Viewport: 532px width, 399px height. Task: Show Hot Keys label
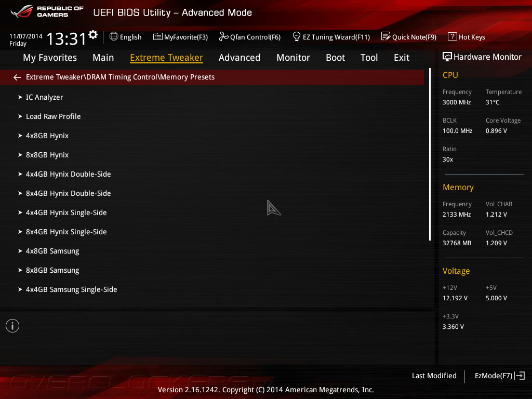tap(472, 37)
